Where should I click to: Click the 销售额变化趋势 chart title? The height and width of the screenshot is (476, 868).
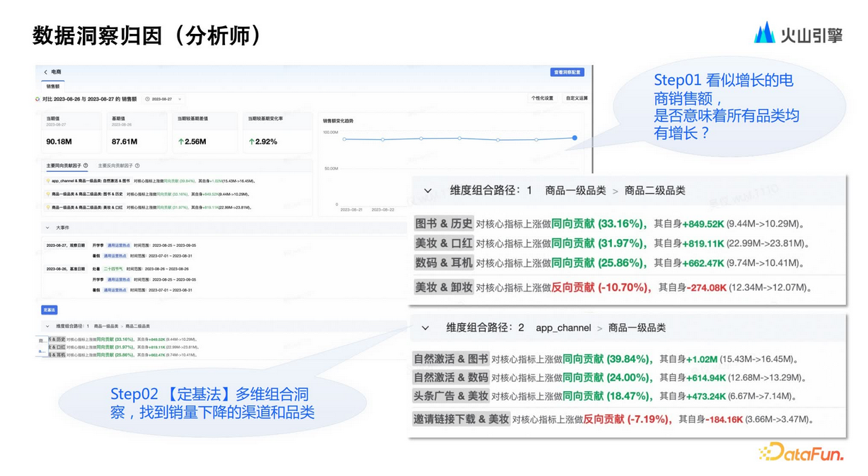[x=338, y=121]
